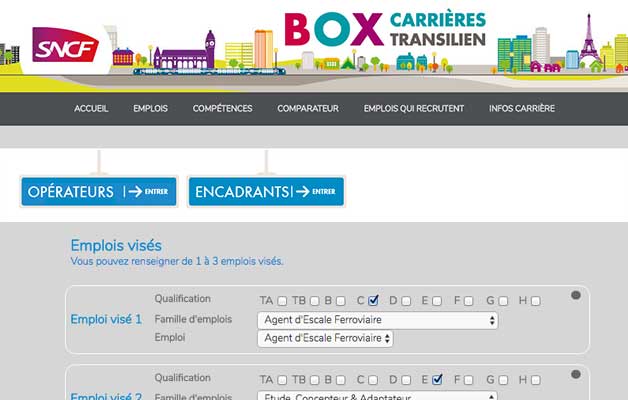Click the Emplois visés heading
Image resolution: width=628 pixels, height=400 pixels.
coord(116,245)
